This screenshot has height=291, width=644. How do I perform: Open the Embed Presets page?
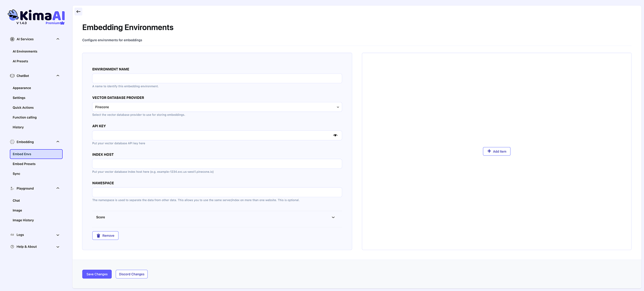24,164
